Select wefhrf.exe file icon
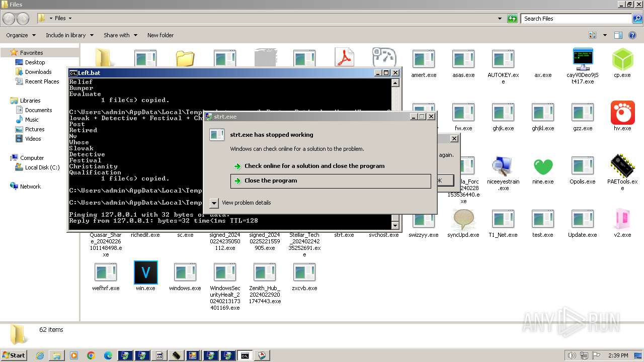Screen dimensions: 644x362 106,273
